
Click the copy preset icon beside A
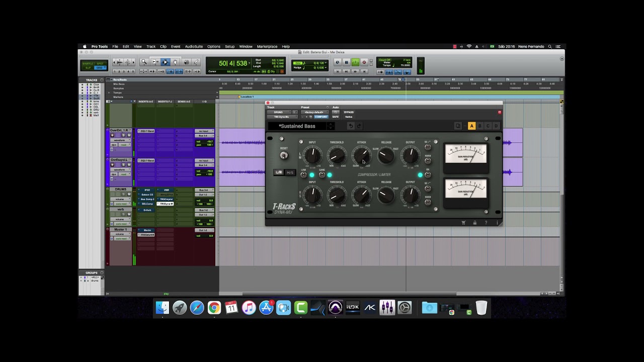[x=458, y=126]
